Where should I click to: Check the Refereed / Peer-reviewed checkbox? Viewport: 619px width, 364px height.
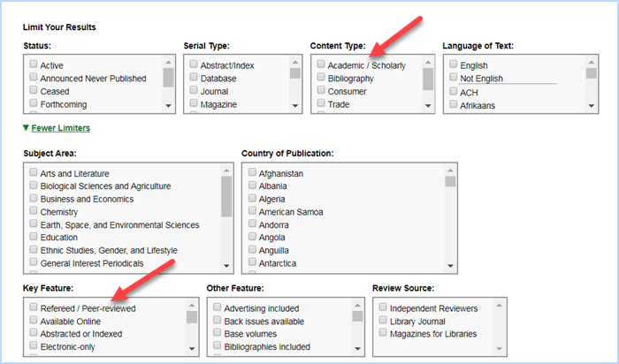pyautogui.click(x=34, y=308)
